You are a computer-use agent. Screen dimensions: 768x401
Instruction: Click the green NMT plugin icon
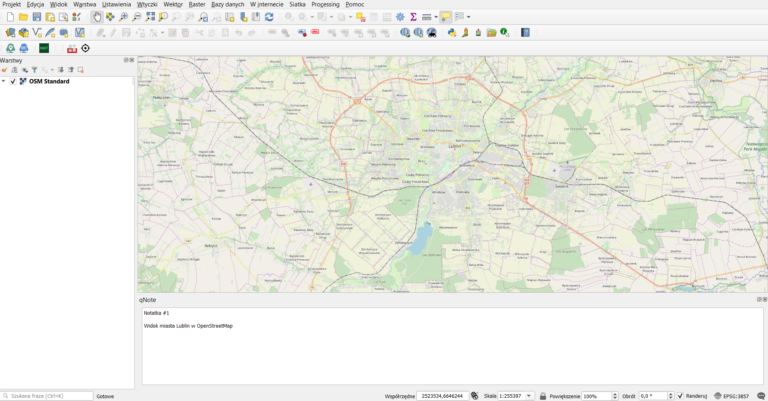tap(44, 48)
